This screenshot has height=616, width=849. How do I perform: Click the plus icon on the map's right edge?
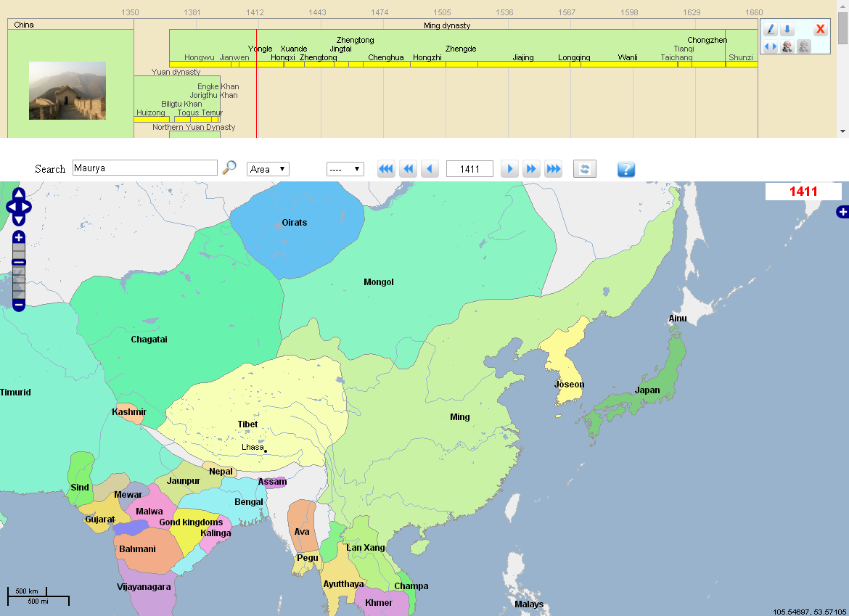842,212
